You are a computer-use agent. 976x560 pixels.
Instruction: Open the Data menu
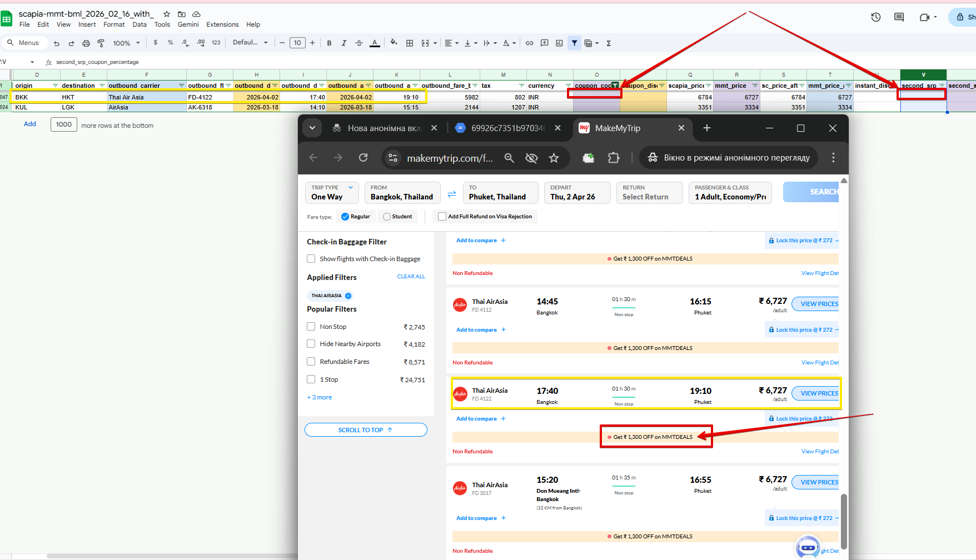tap(140, 24)
